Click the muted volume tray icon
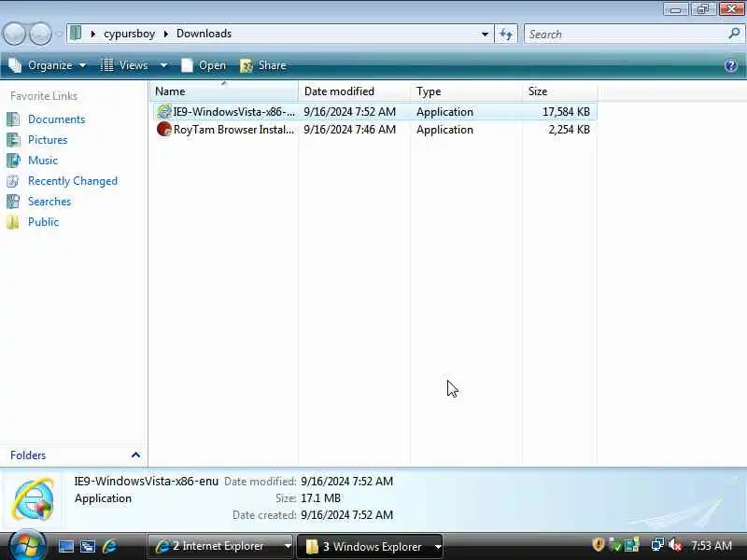747x560 pixels. click(675, 545)
